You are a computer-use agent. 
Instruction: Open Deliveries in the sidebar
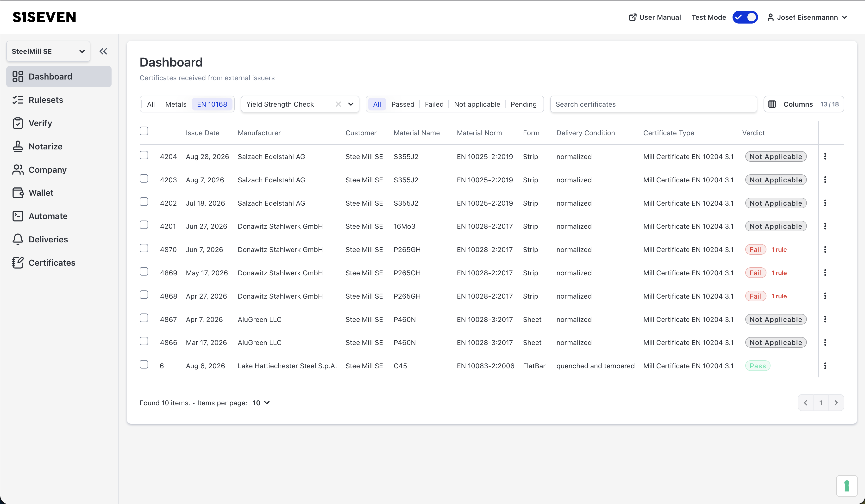pos(59,240)
